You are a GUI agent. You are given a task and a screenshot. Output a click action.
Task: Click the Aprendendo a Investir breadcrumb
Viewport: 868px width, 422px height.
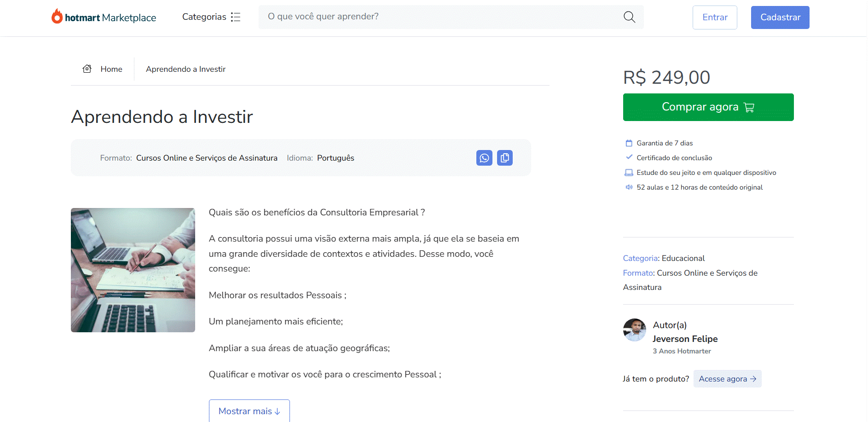185,69
